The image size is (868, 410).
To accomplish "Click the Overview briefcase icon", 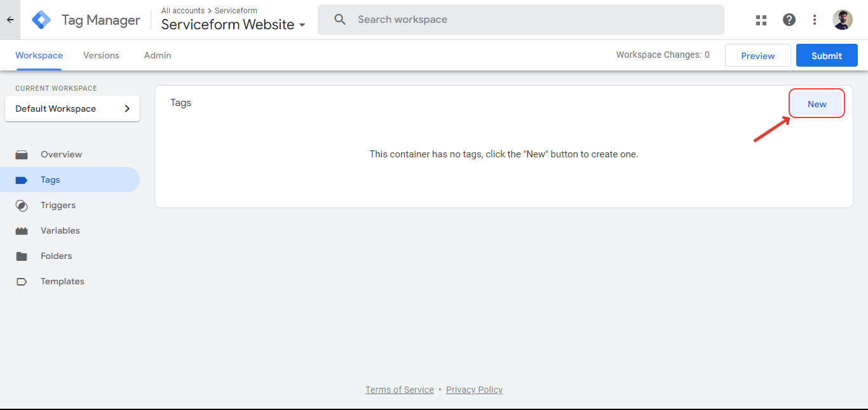I will tap(22, 154).
